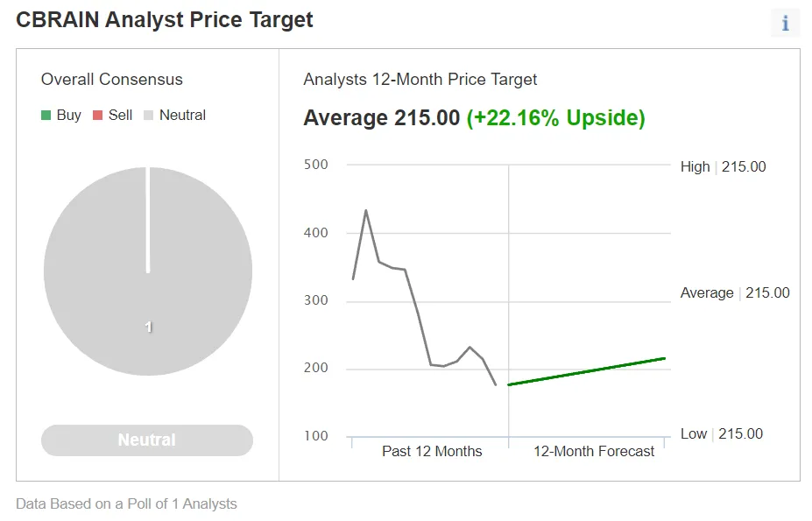Click the Analysts 12-Month Price Target heading
The image size is (812, 521).
pyautogui.click(x=420, y=80)
